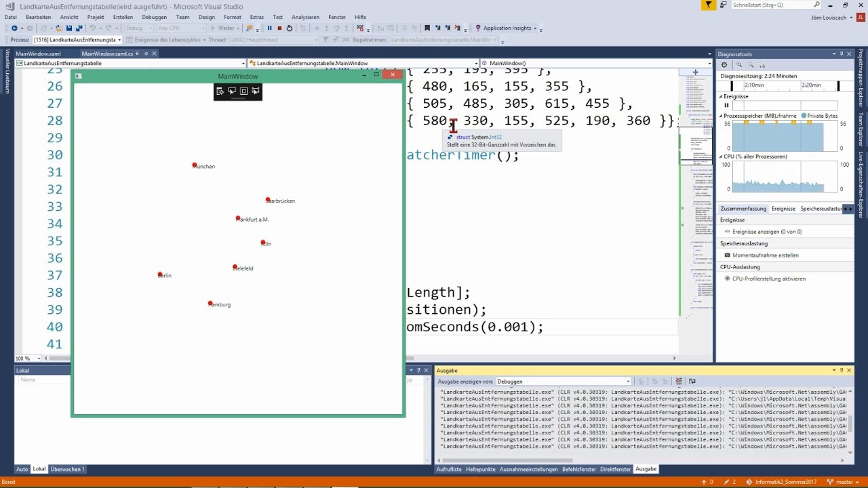Click Momentaufnahme erstellen
Viewport: 868px width, 488px height.
(x=766, y=256)
